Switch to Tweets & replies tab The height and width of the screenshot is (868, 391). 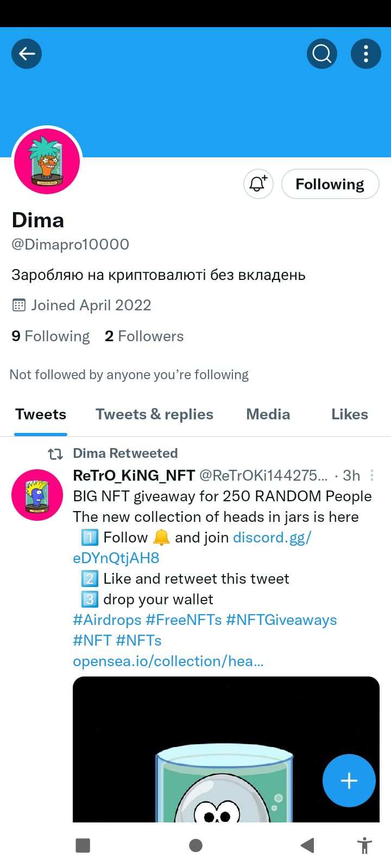click(154, 414)
